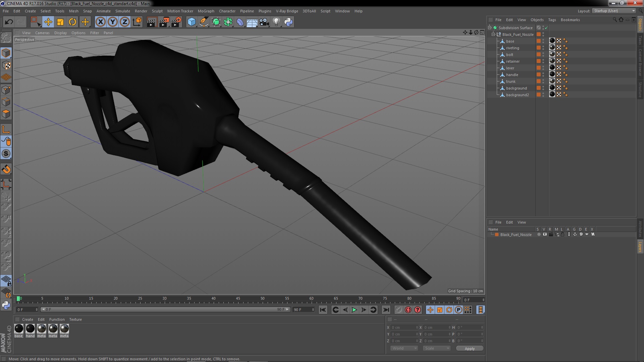Open the Layers side tab
Viewport: 644px width, 362px height.
click(x=640, y=247)
